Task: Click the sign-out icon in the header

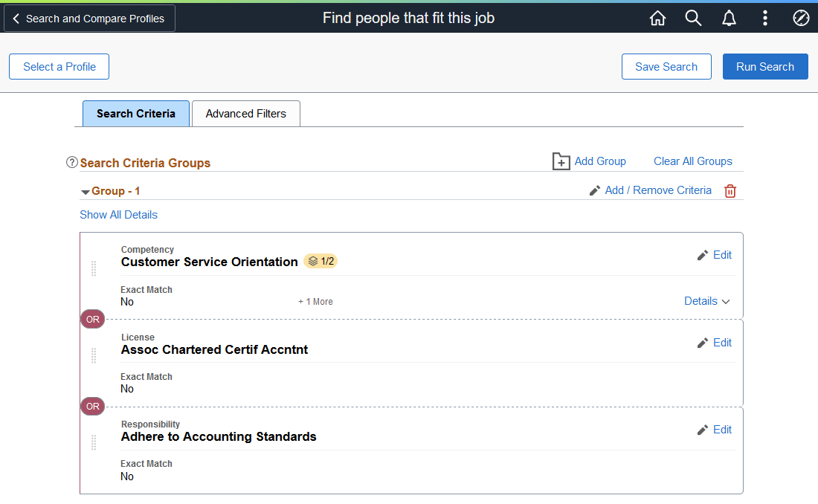Action: coord(800,18)
